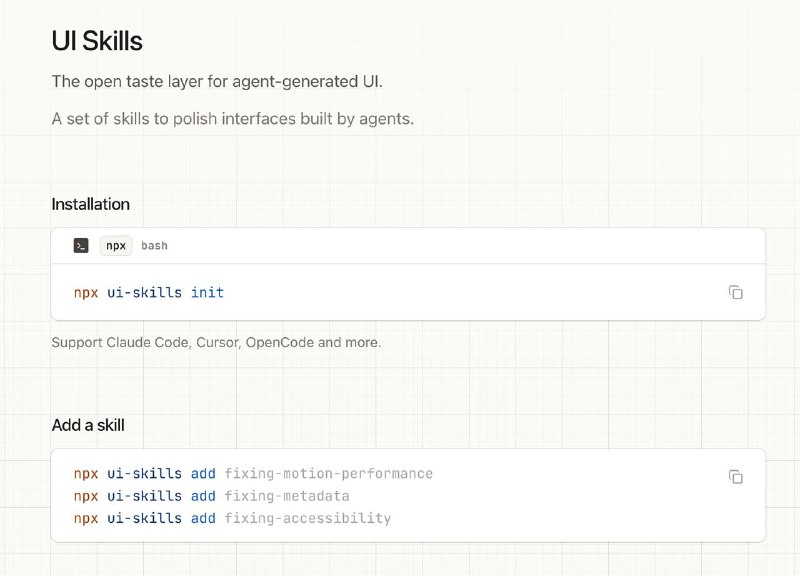Copy the Add a skill commands

pos(736,476)
